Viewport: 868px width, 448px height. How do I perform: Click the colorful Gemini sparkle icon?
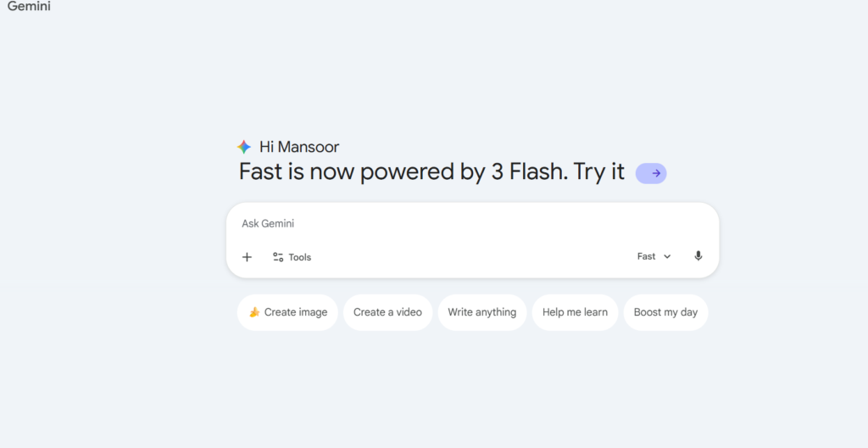(x=244, y=147)
